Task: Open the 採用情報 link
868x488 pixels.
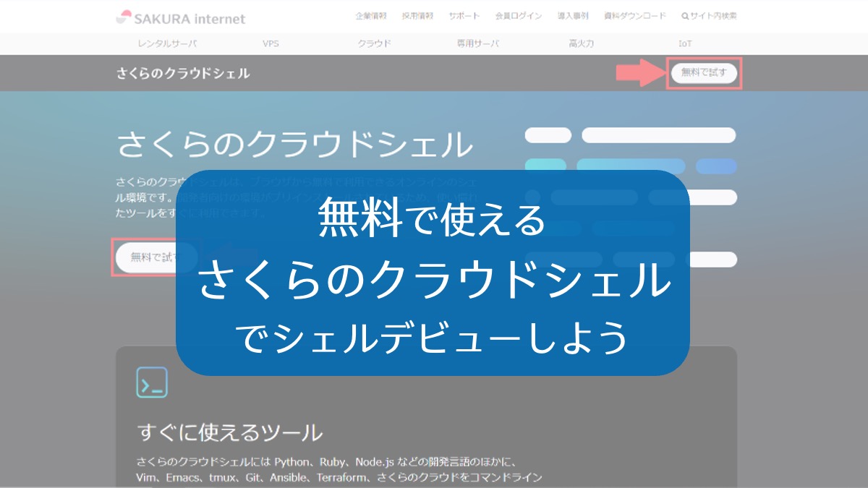Action: [417, 16]
